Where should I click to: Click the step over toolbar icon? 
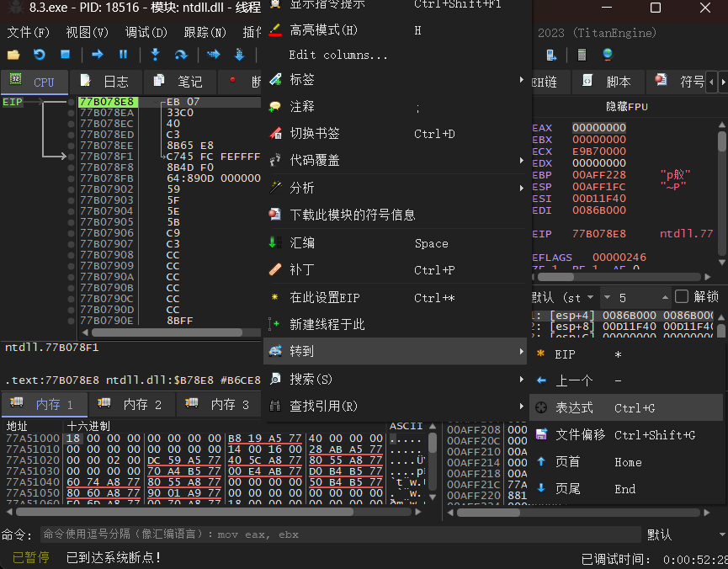(x=180, y=55)
